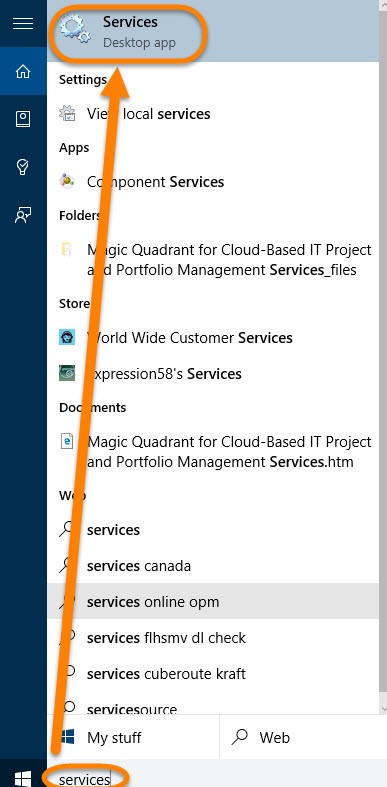The image size is (387, 787).
Task: Open View local services setting
Action: 213,114
